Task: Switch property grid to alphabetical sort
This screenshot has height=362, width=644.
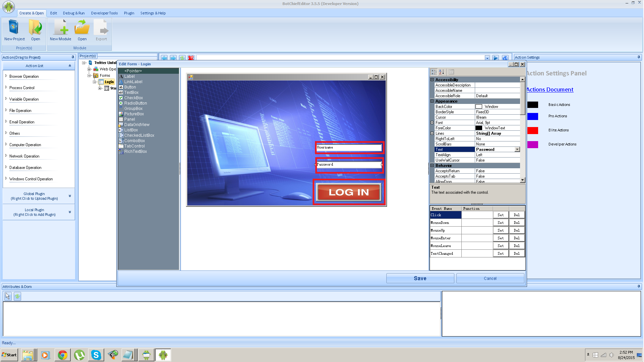Action: (442, 72)
